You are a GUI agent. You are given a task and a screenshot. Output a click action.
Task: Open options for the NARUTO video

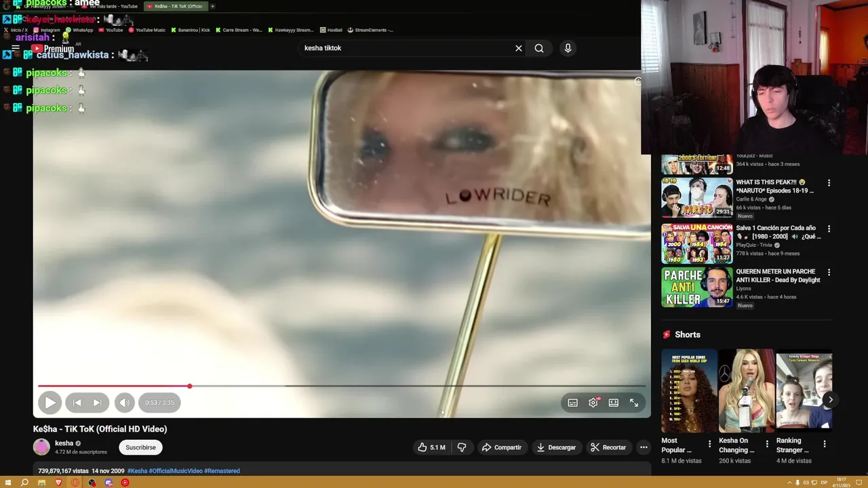coord(829,183)
